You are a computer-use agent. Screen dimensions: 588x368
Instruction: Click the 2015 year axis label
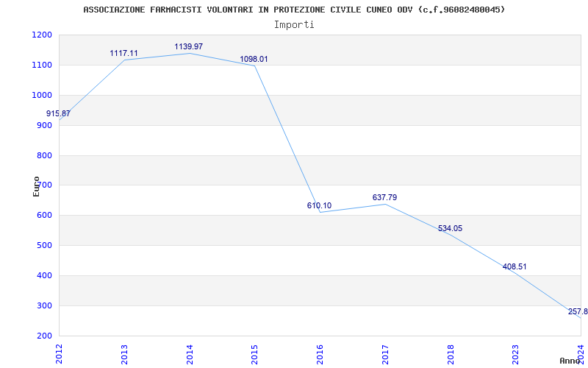[x=254, y=354]
